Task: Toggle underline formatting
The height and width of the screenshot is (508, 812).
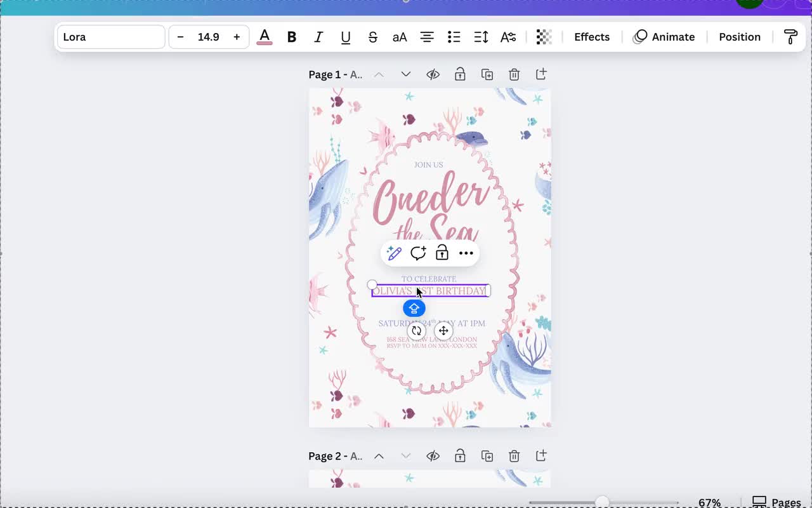Action: [x=346, y=37]
